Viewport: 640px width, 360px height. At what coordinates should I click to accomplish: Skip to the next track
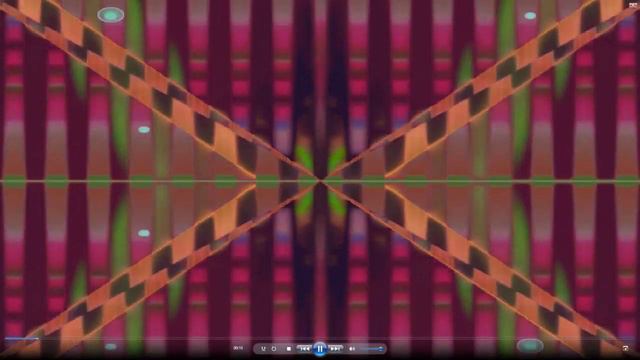click(336, 349)
